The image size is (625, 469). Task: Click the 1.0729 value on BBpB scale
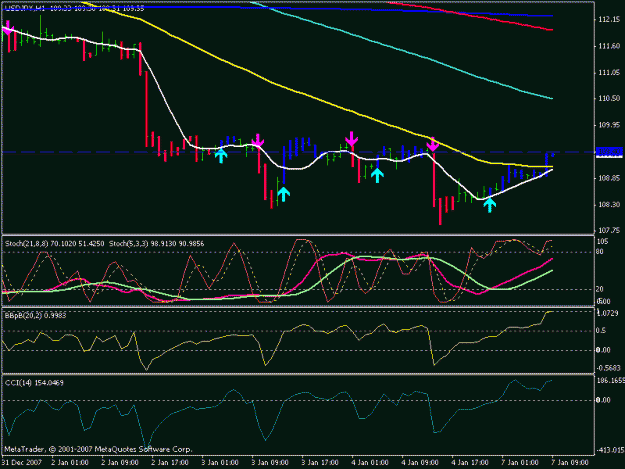(x=607, y=314)
